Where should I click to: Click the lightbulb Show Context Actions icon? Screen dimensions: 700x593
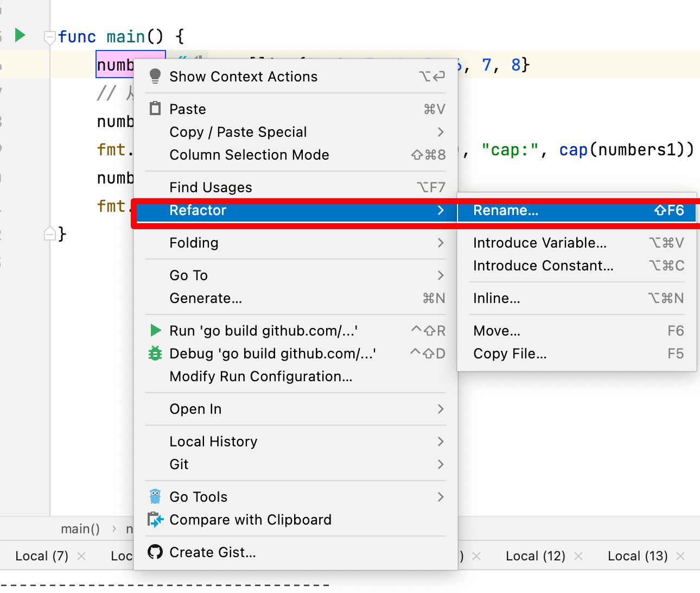pos(155,77)
